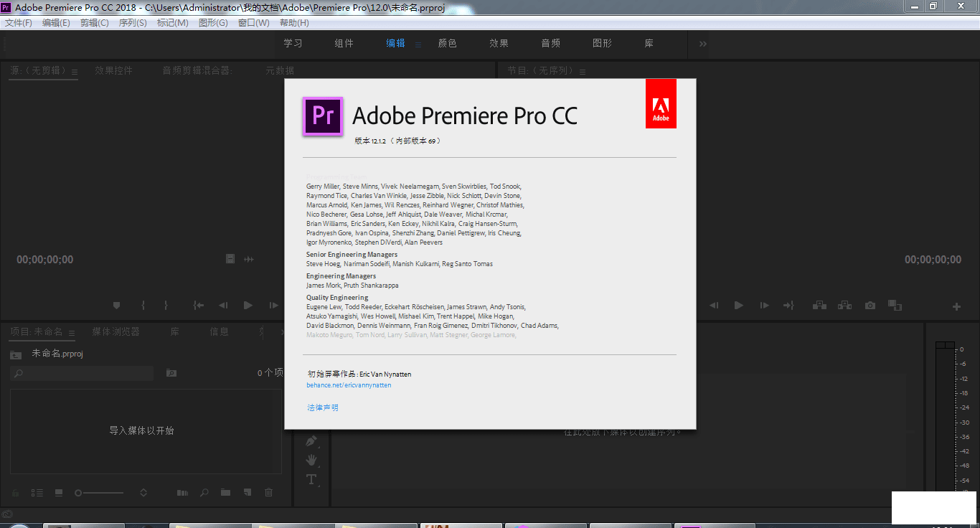
Task: Step forward one frame in Source monitor
Action: 273,305
